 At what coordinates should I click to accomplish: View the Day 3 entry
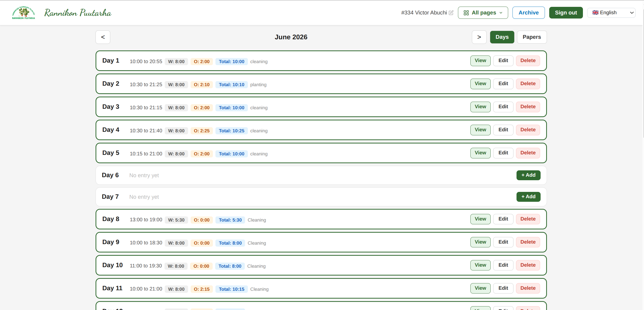[x=480, y=107]
